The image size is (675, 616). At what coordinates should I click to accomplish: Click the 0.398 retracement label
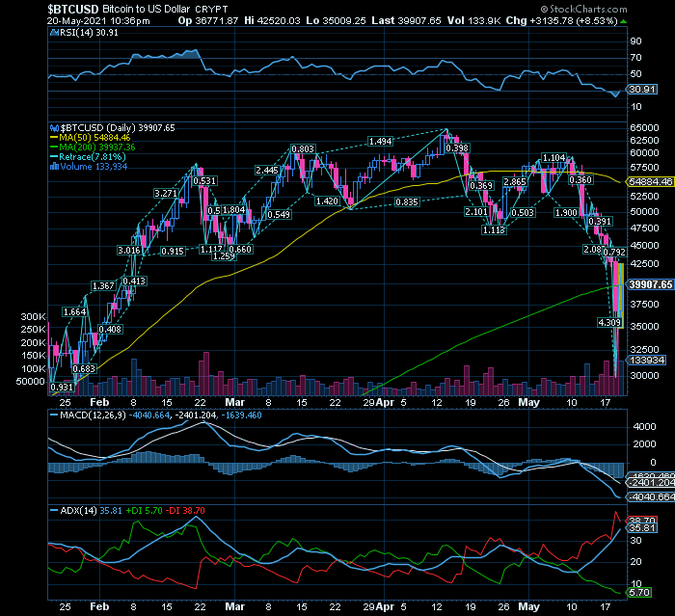coord(457,148)
